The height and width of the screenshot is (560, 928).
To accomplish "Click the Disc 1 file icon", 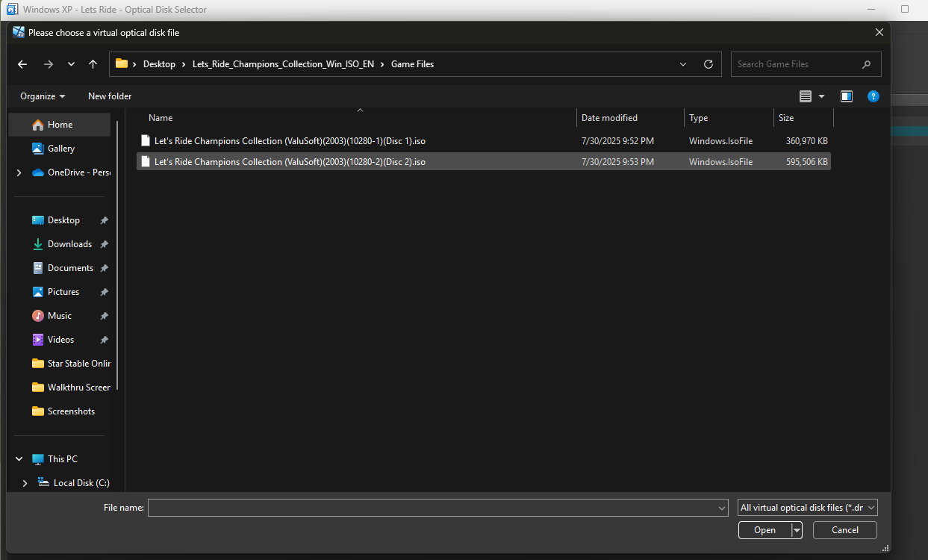I will [x=146, y=140].
